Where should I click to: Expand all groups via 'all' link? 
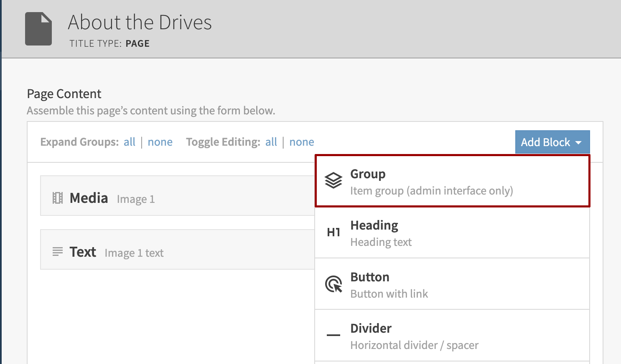pos(130,142)
